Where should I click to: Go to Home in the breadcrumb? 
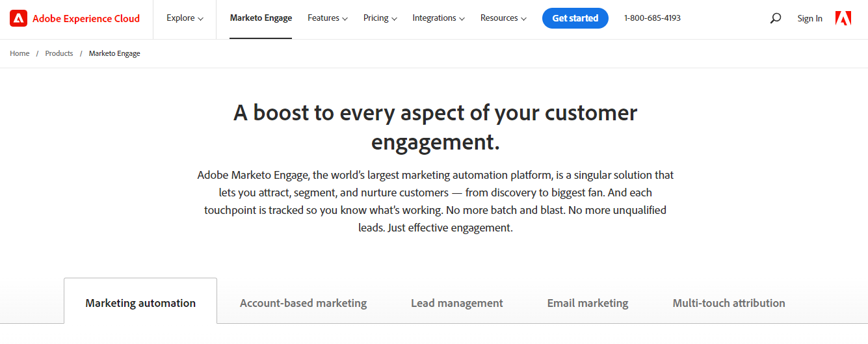tap(20, 53)
